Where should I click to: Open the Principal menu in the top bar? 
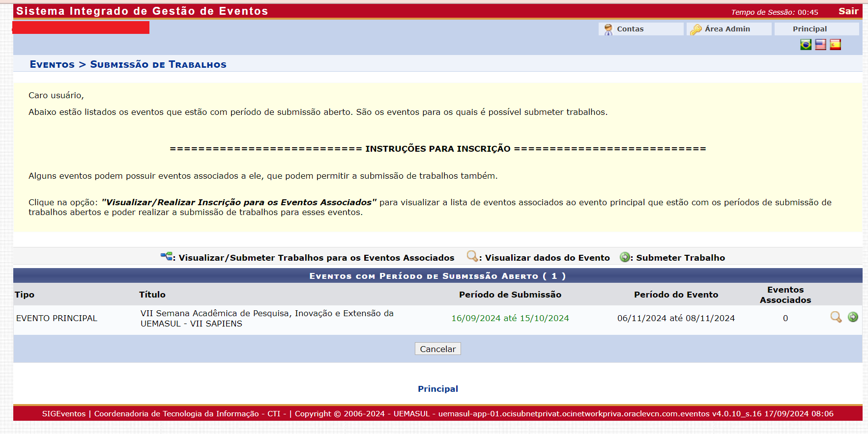click(810, 29)
